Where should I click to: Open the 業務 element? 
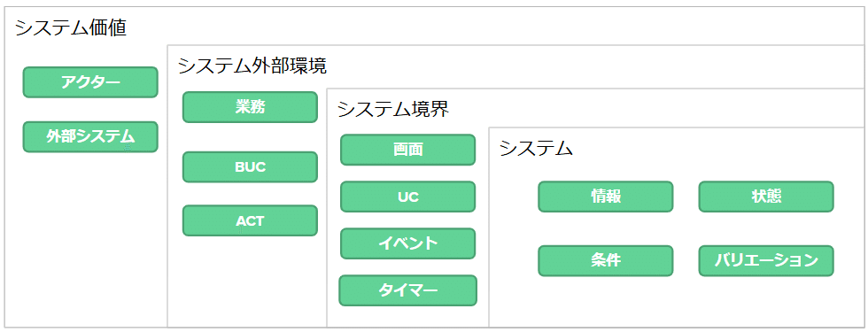click(x=250, y=107)
